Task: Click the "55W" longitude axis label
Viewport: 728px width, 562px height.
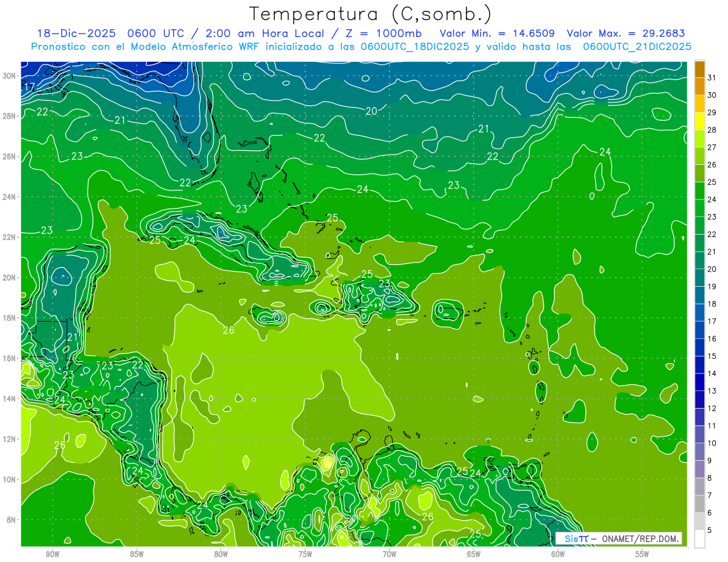Action: point(642,554)
